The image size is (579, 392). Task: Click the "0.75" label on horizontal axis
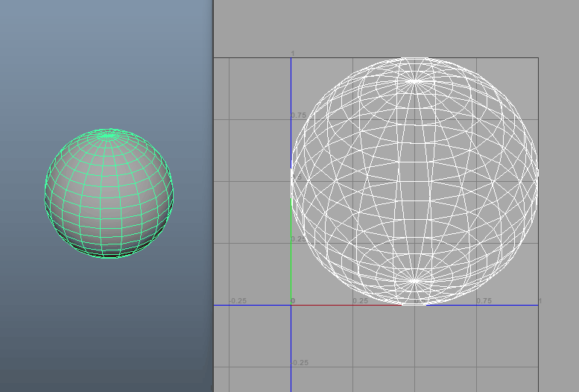pyautogui.click(x=484, y=301)
